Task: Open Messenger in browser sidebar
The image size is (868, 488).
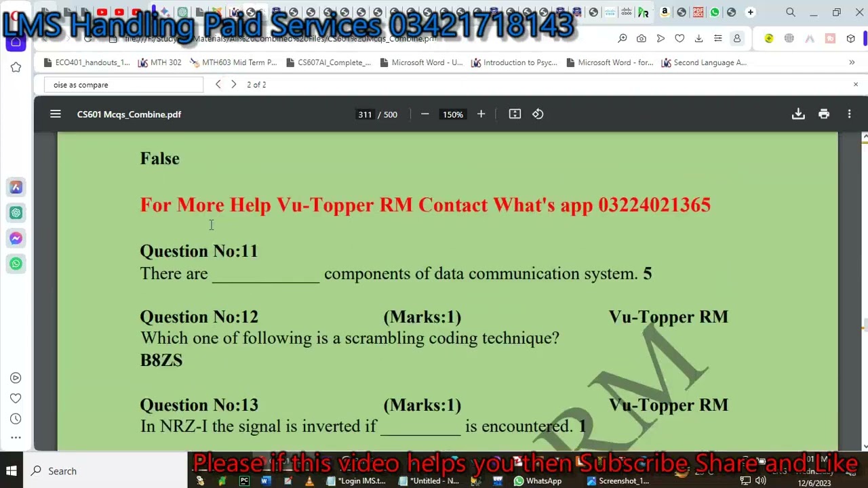Action: [16, 239]
